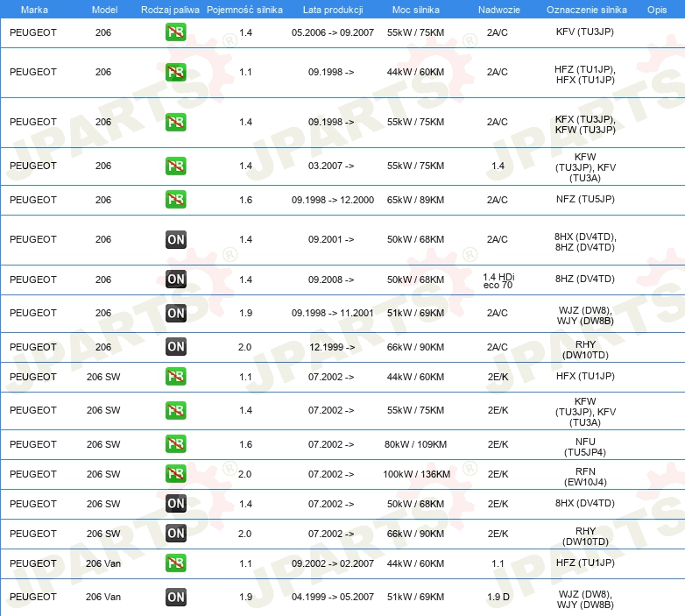Viewport: 685px width, 616px height.
Task: Click the Moc silnika column header
Action: (x=415, y=10)
